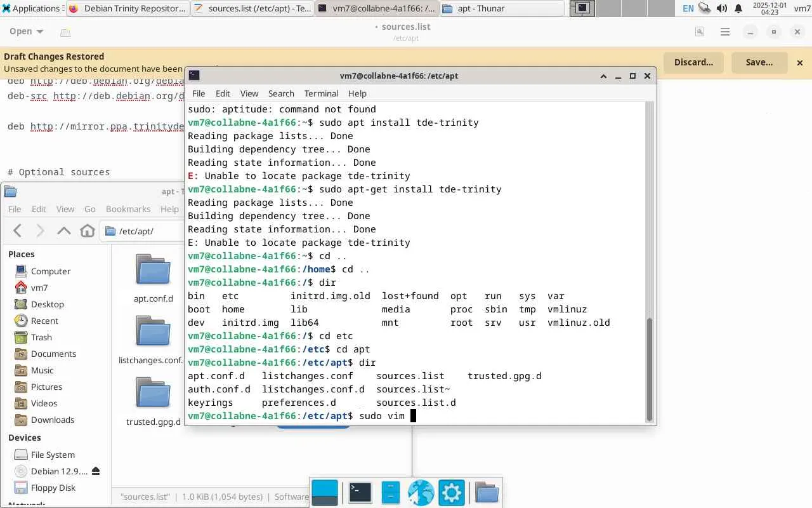Open the search icon in text editor header
Screen dimensions: 812x508
[700, 32]
